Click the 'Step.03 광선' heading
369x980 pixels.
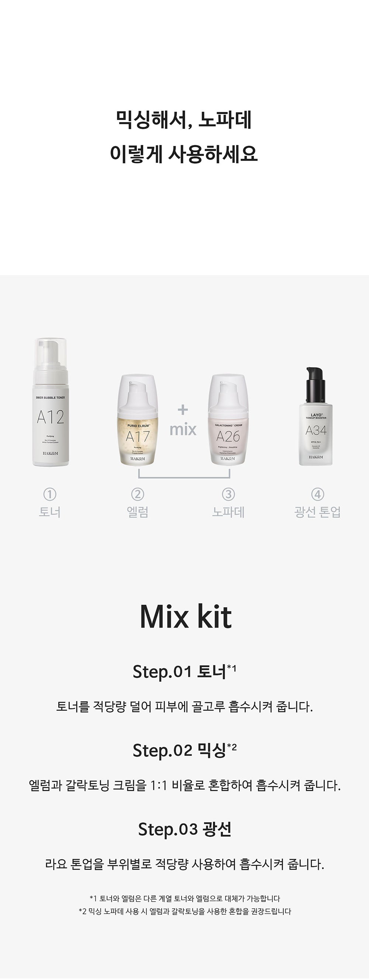(185, 829)
